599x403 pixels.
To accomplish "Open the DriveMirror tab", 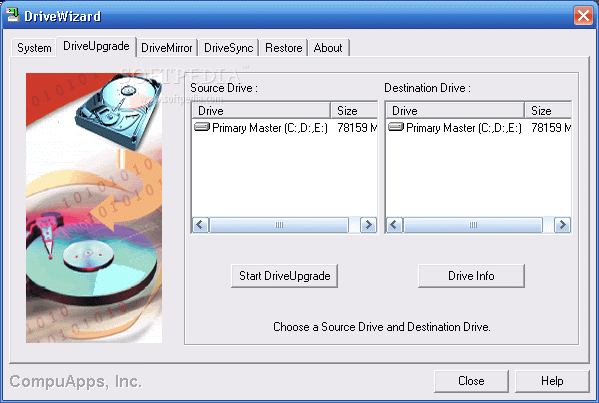I will coord(167,48).
